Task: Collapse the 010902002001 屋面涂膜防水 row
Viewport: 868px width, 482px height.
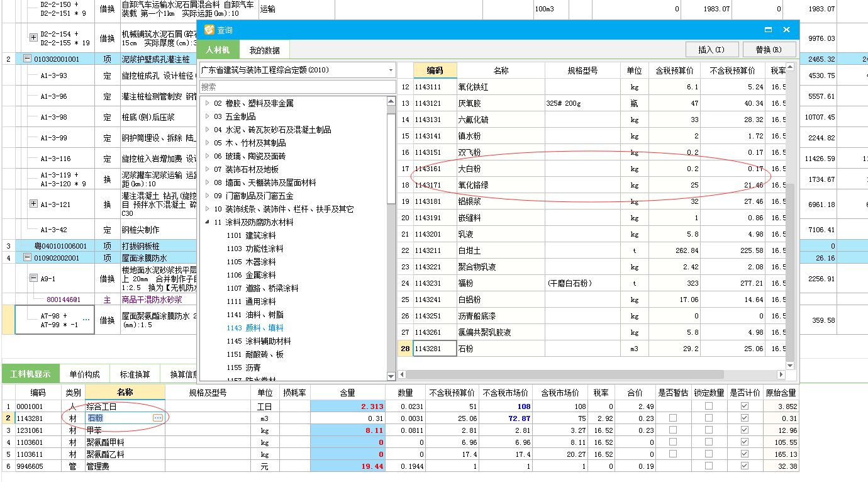Action: (27, 257)
